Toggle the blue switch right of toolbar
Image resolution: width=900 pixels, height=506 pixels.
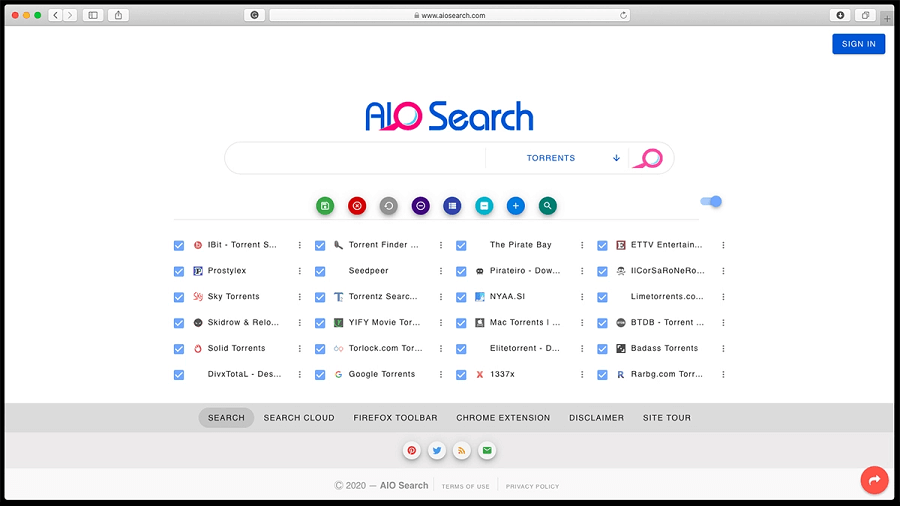click(x=711, y=202)
